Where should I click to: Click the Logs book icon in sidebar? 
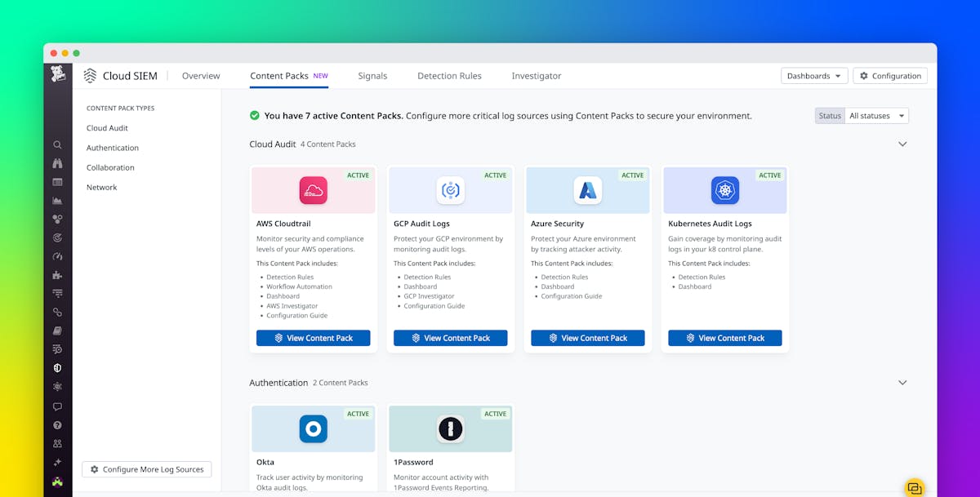pos(57,330)
